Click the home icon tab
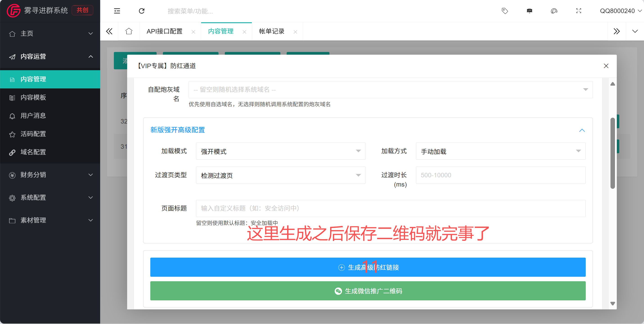This screenshot has height=324, width=644. (x=129, y=31)
